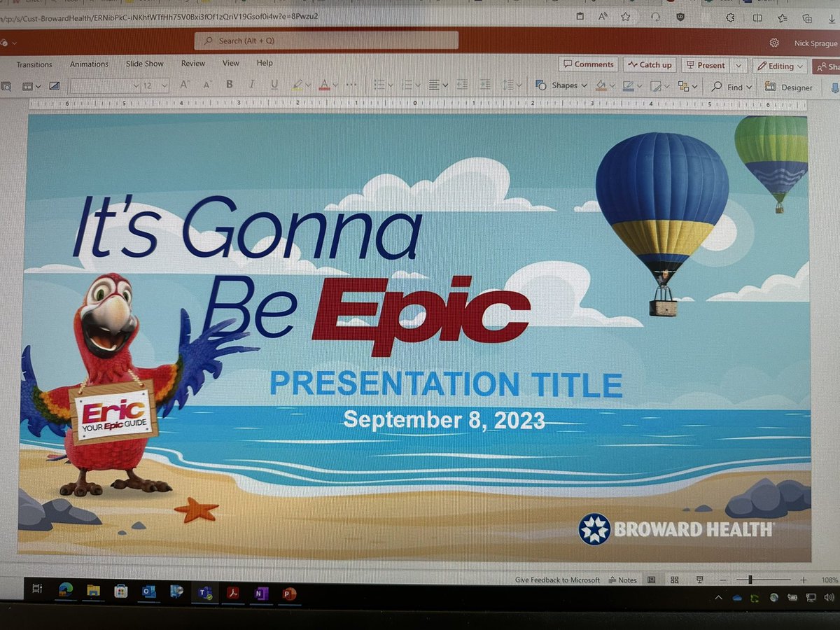This screenshot has height=630, width=840.
Task: Click the Comments button
Action: coord(588,64)
